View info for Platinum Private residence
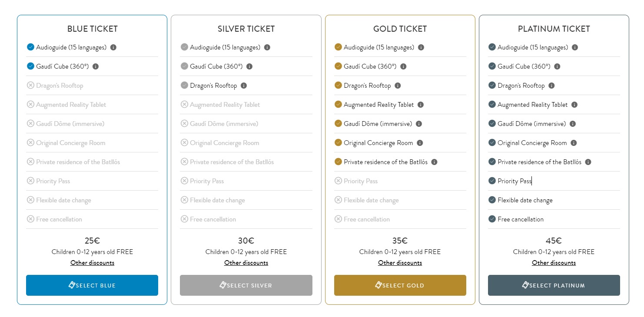Image resolution: width=644 pixels, height=317 pixels. tap(588, 162)
